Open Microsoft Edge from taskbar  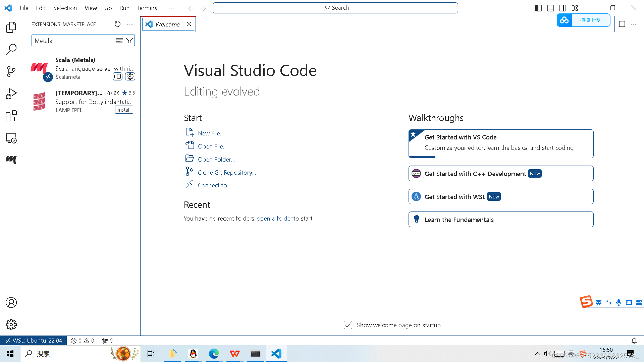pos(214,354)
